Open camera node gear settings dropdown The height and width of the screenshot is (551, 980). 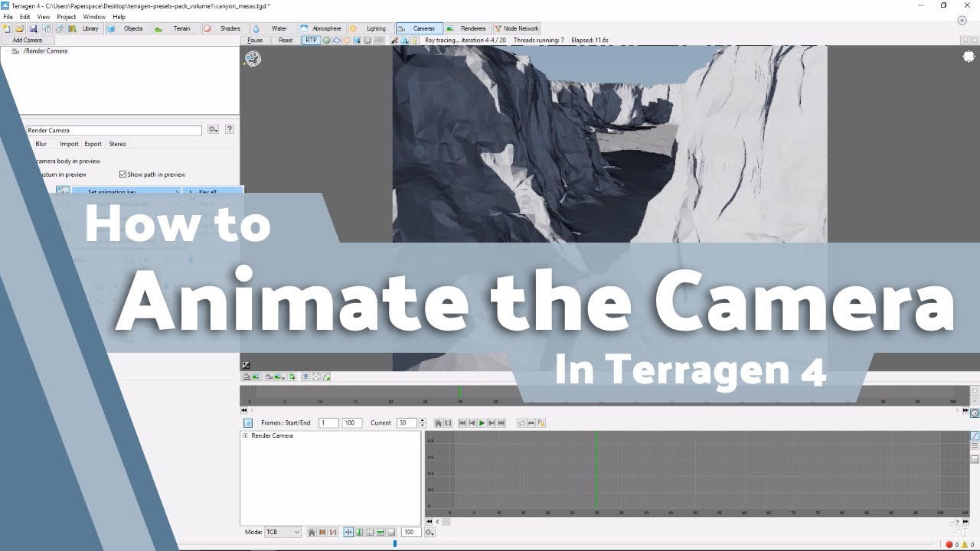coord(214,130)
